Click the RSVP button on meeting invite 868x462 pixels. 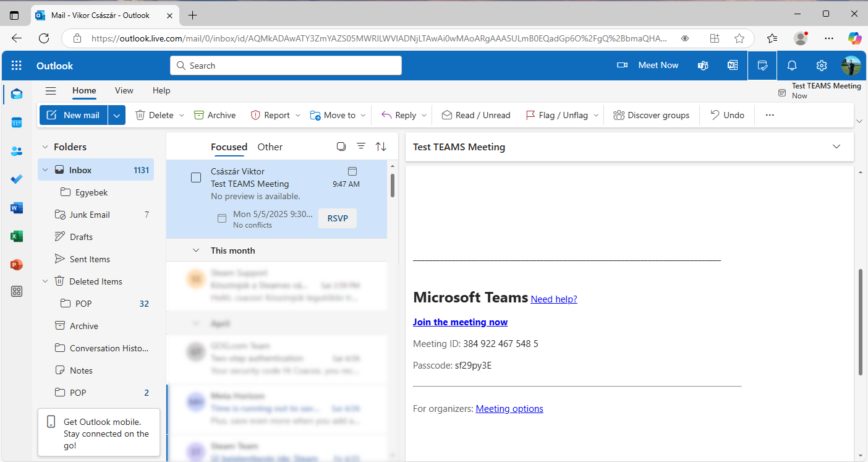coord(338,218)
